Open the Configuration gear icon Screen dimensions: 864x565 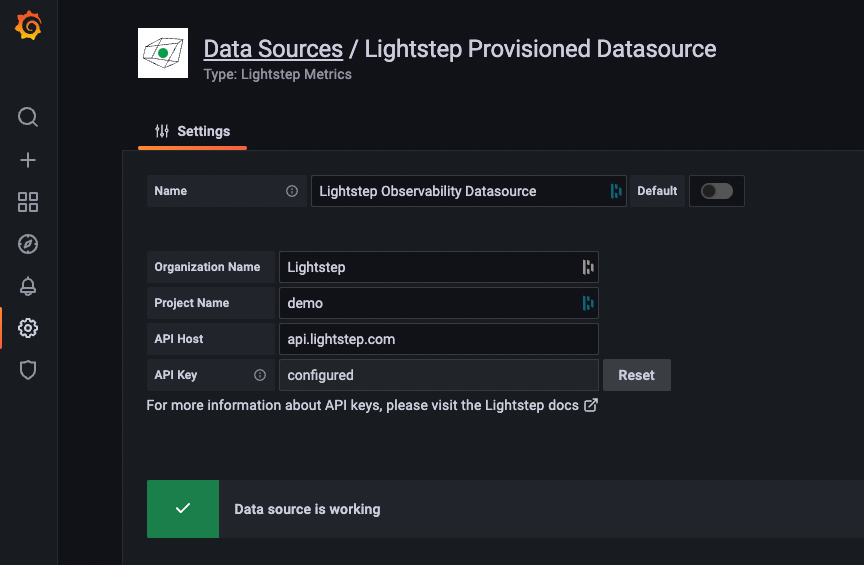(x=28, y=328)
